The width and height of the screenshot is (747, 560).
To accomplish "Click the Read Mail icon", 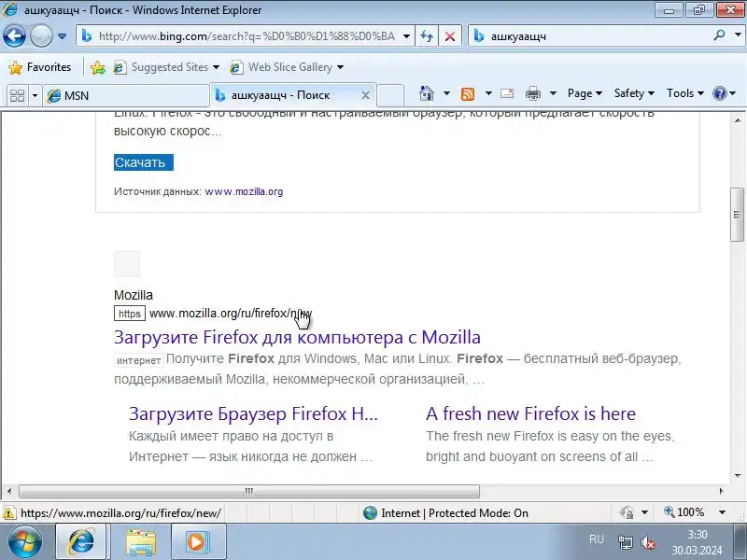I will click(507, 93).
